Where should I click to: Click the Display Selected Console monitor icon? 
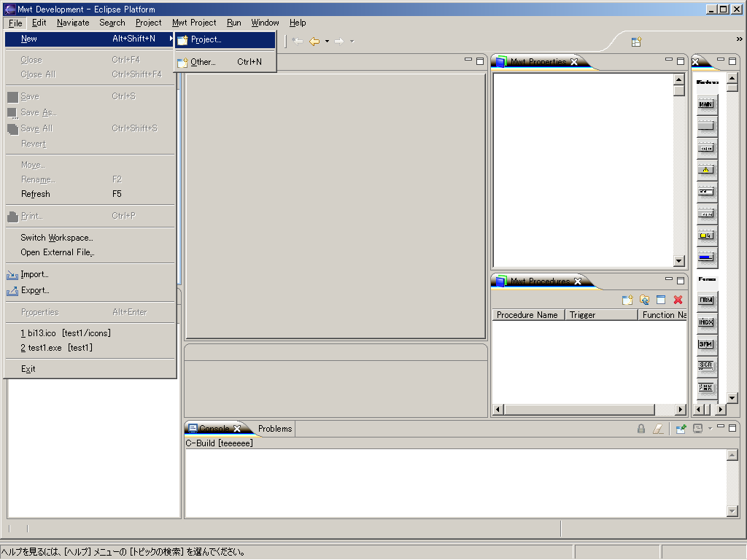pos(697,429)
